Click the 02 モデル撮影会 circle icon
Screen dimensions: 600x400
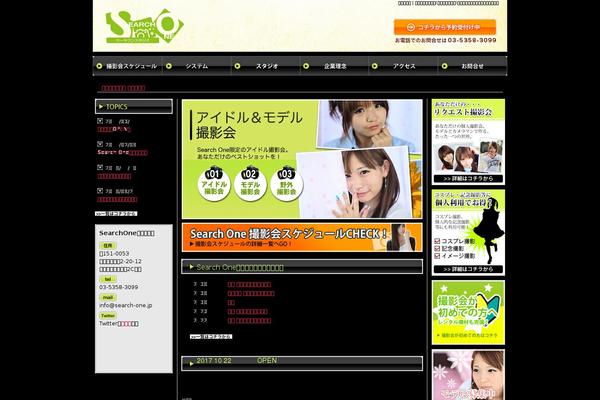[250, 183]
